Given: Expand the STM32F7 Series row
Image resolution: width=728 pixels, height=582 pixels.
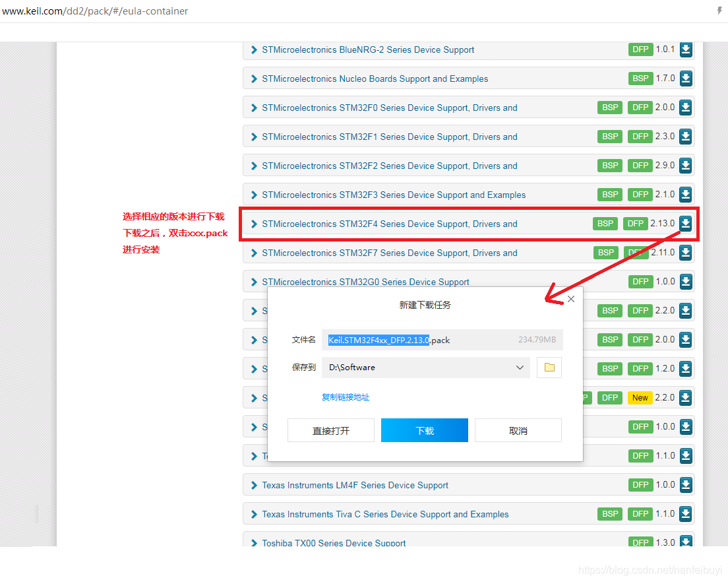Looking at the screenshot, I should pos(254,253).
